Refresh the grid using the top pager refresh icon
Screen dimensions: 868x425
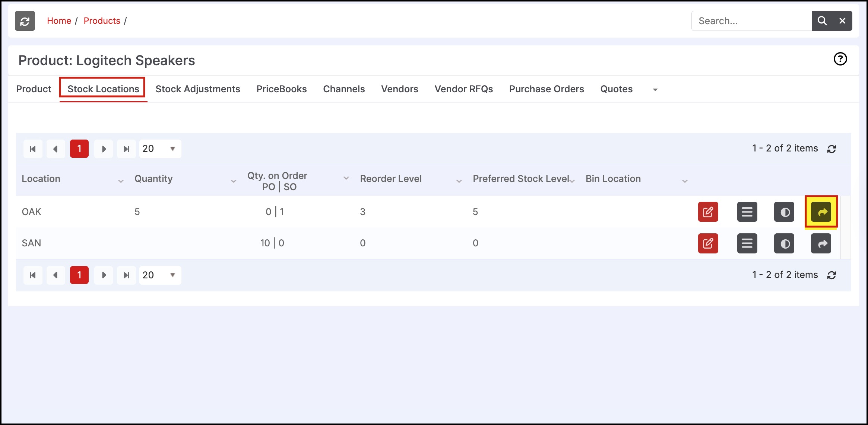pos(831,149)
